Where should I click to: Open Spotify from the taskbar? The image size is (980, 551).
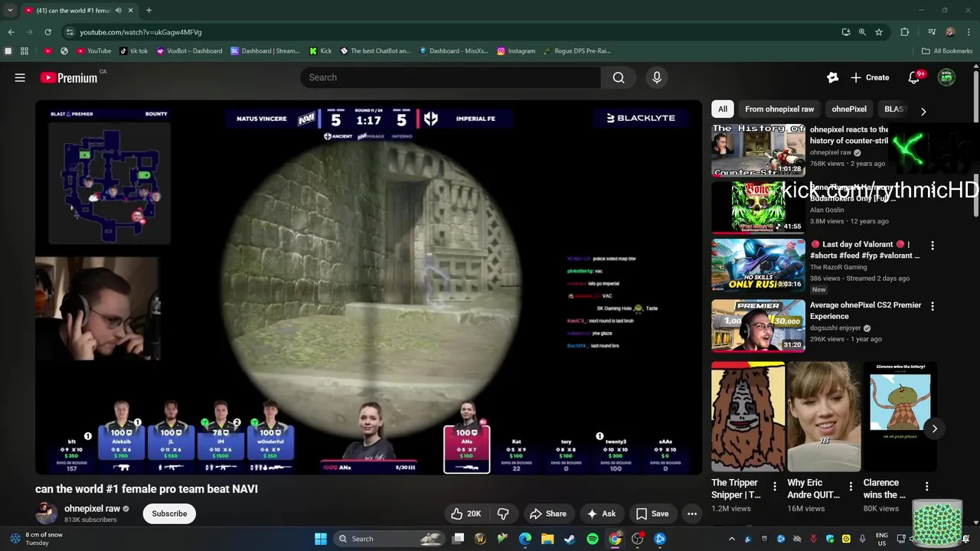pos(593,539)
